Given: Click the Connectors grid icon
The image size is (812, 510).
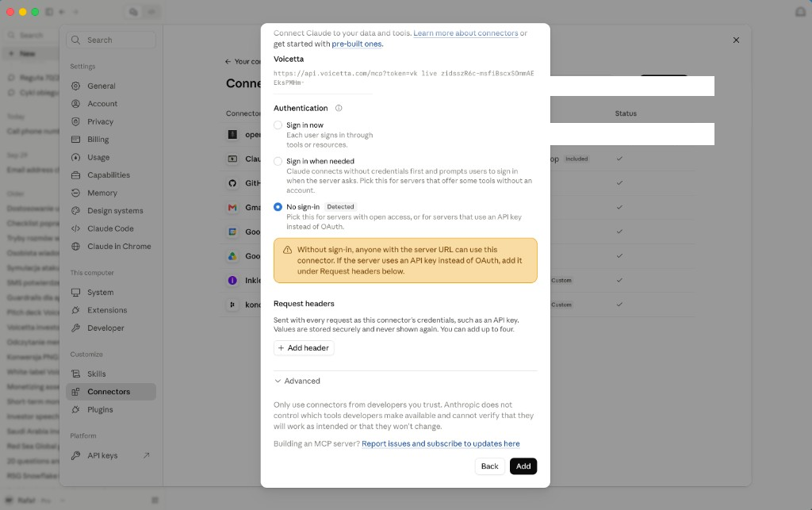Looking at the screenshot, I should [75, 392].
